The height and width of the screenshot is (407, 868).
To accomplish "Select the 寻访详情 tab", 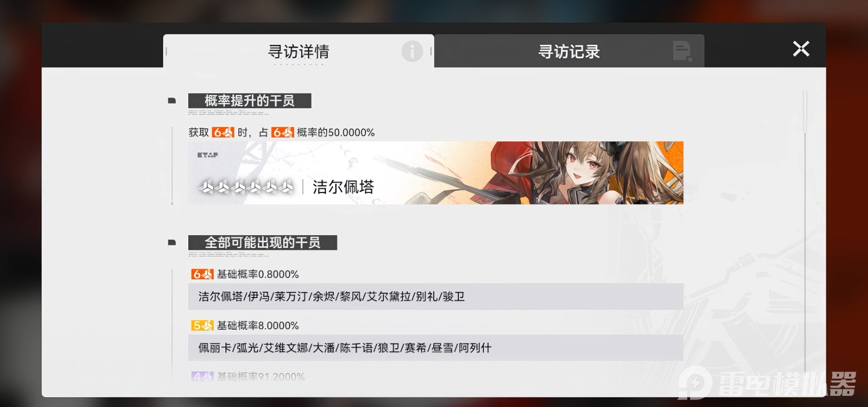I will (x=298, y=51).
